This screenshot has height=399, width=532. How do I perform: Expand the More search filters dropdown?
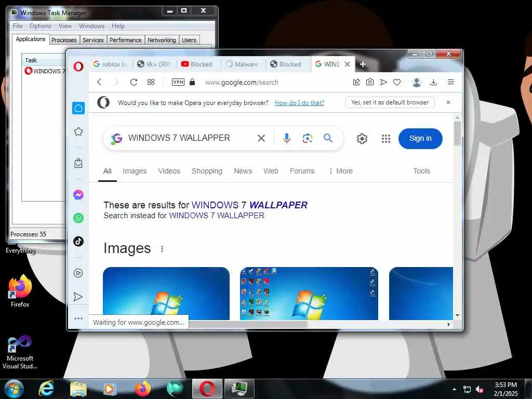[341, 171]
